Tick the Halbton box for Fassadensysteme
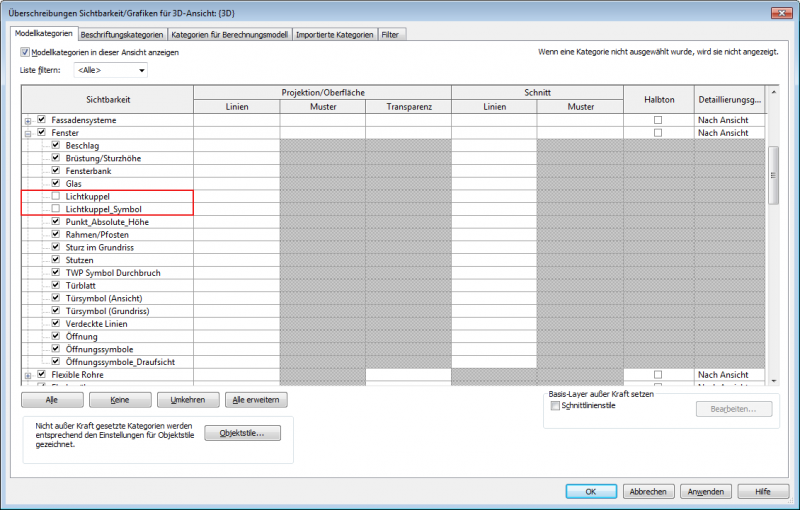Image resolution: width=800 pixels, height=510 pixels. point(657,120)
